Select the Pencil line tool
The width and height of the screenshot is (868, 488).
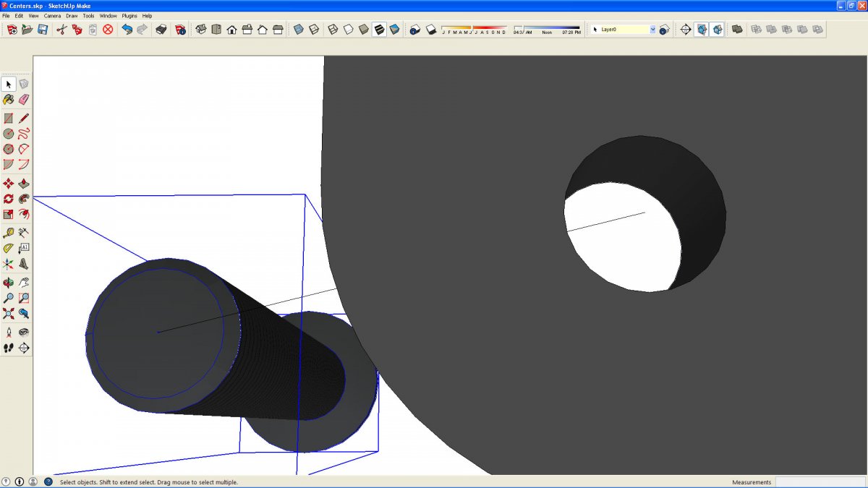point(24,119)
